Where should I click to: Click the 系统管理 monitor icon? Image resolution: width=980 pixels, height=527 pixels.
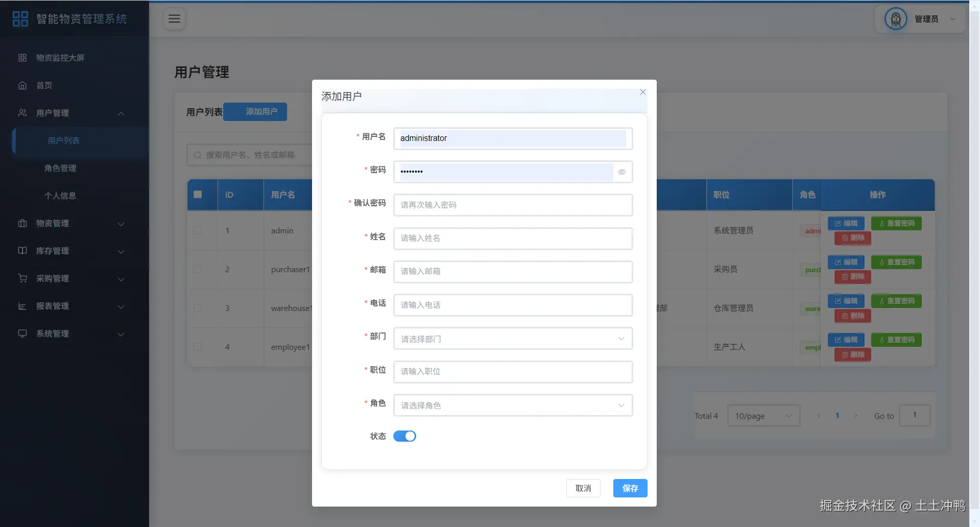point(22,333)
